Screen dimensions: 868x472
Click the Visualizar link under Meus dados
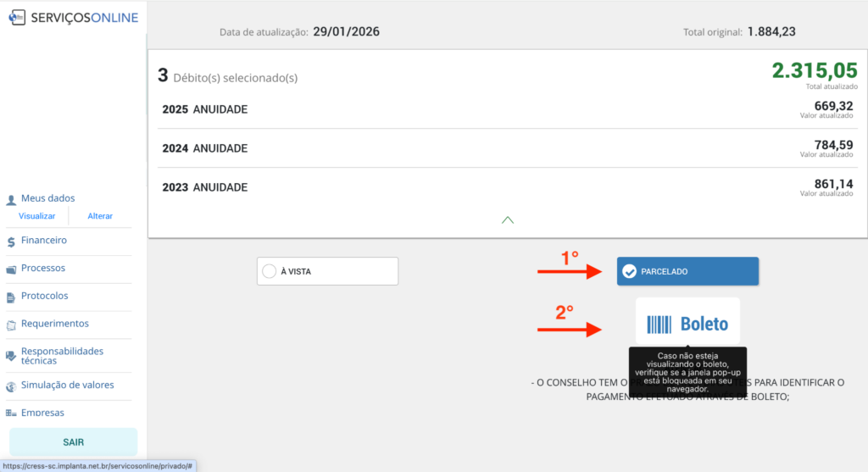point(36,216)
